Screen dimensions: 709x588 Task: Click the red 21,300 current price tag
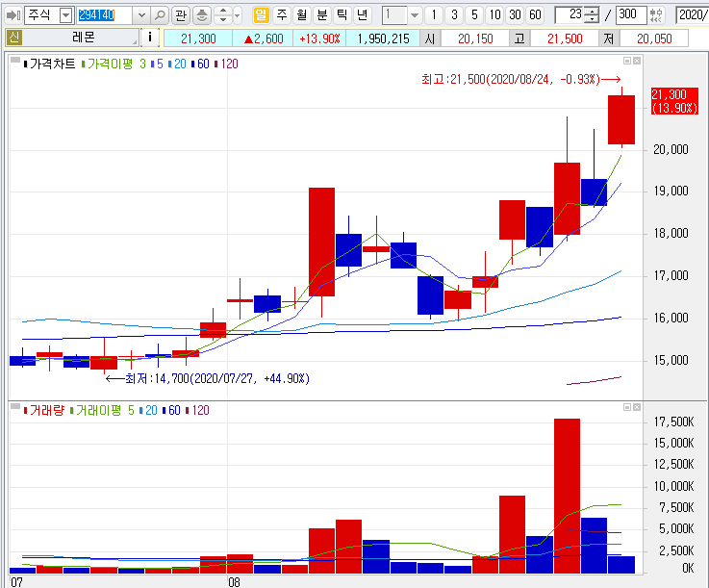pos(674,101)
